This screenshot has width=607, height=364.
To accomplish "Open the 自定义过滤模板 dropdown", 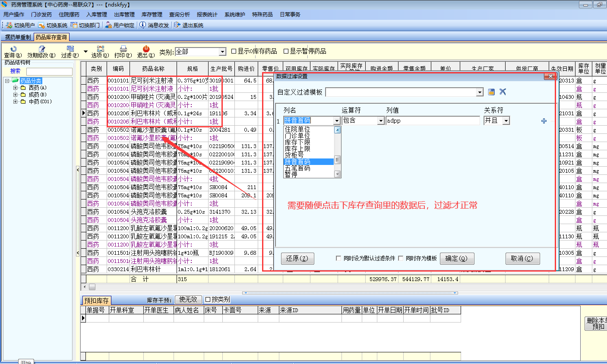I will point(480,92).
